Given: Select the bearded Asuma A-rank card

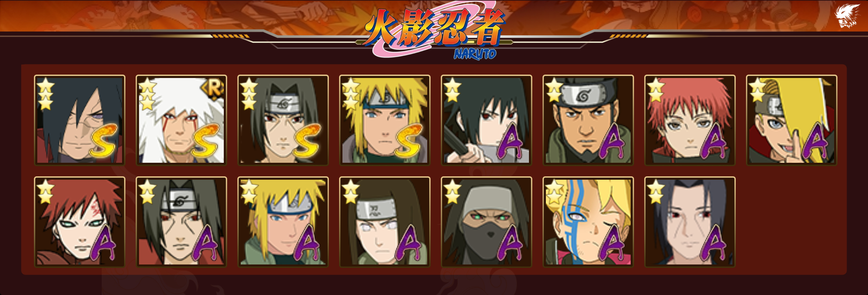Looking at the screenshot, I should (x=588, y=120).
